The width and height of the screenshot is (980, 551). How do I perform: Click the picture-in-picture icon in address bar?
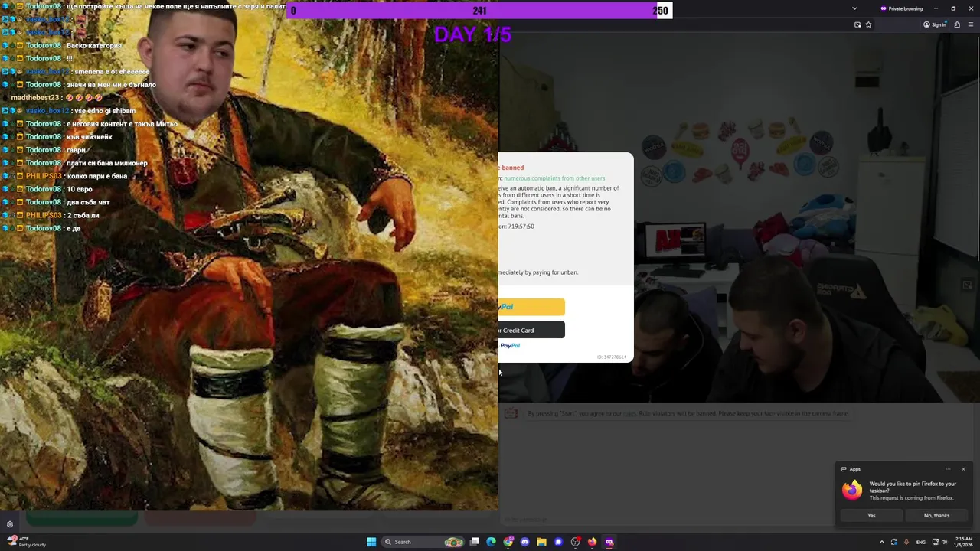tap(857, 24)
